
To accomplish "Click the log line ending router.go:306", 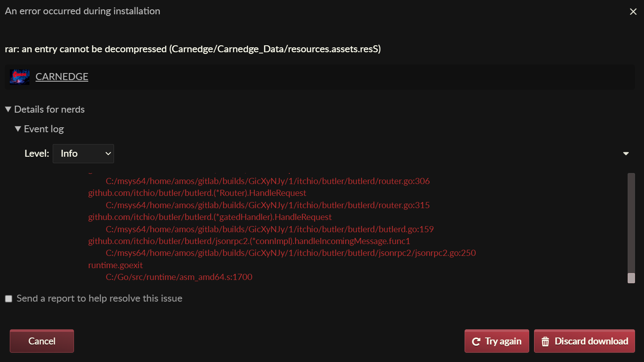I will tap(268, 181).
